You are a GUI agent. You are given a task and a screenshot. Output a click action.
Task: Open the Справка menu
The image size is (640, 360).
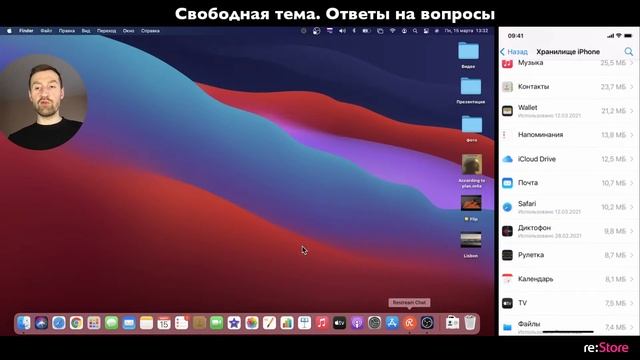pos(150,31)
